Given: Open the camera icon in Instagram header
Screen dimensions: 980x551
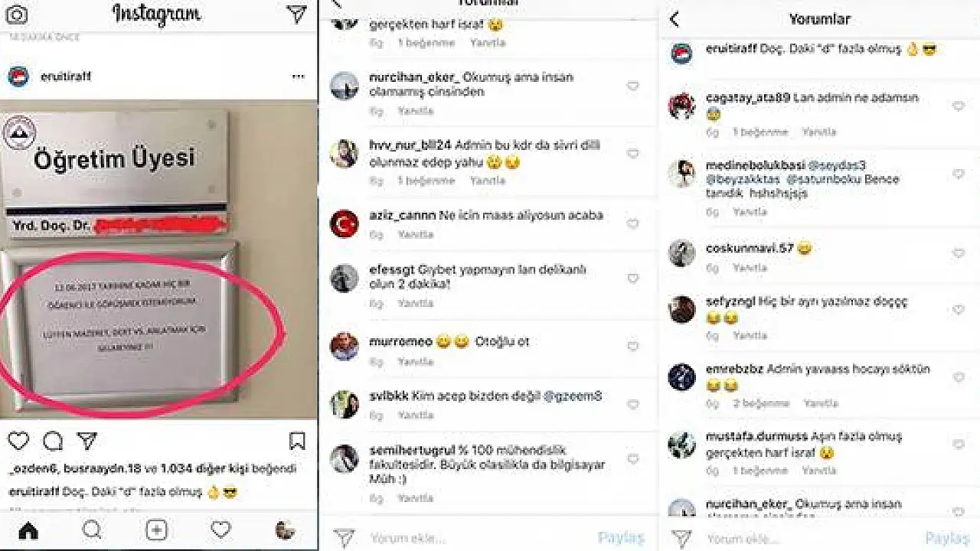Looking at the screenshot, I should coord(17,15).
